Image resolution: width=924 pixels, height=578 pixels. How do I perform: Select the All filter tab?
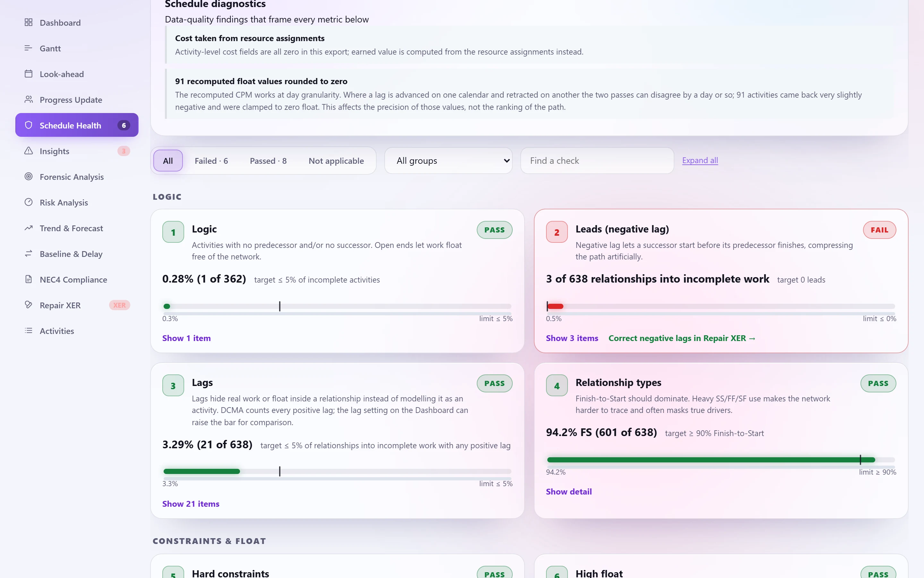point(168,161)
